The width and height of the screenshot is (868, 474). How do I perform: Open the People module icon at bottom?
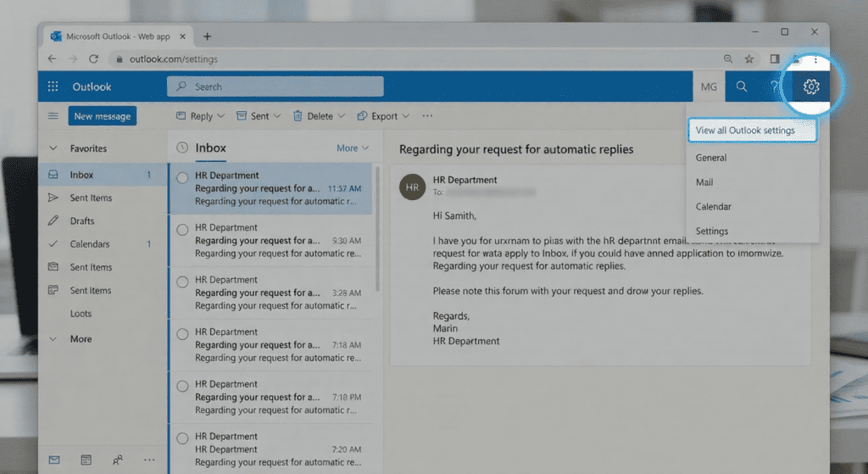click(117, 460)
